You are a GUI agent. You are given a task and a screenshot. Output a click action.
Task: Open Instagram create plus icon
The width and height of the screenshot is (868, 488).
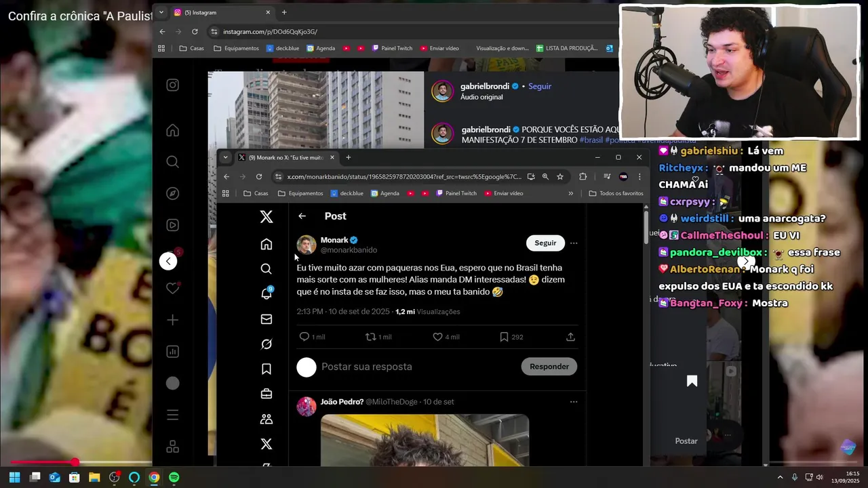coord(173,320)
